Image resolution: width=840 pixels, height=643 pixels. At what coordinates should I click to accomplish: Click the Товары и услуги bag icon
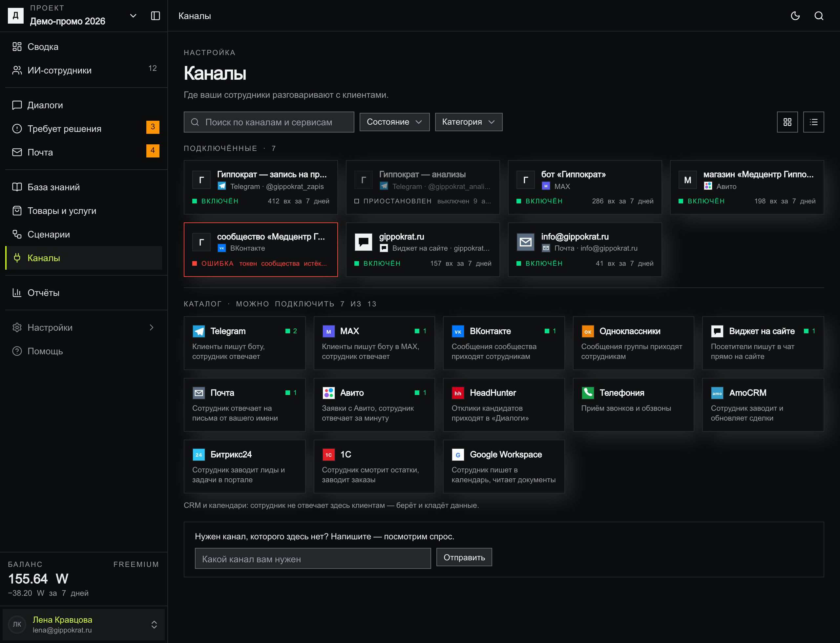(x=17, y=211)
